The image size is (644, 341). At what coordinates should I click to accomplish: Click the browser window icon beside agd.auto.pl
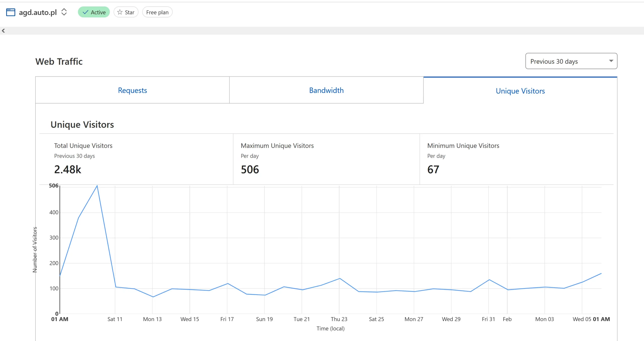pos(11,12)
